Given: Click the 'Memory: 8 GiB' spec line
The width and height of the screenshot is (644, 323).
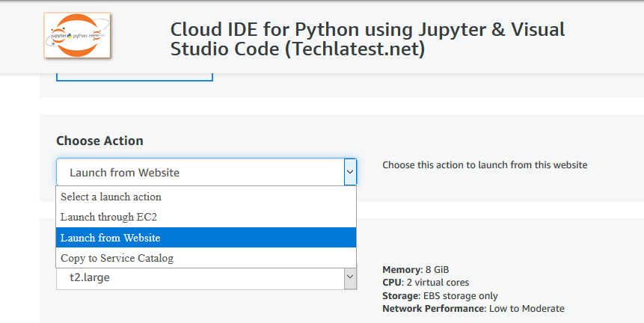Looking at the screenshot, I should tap(416, 270).
